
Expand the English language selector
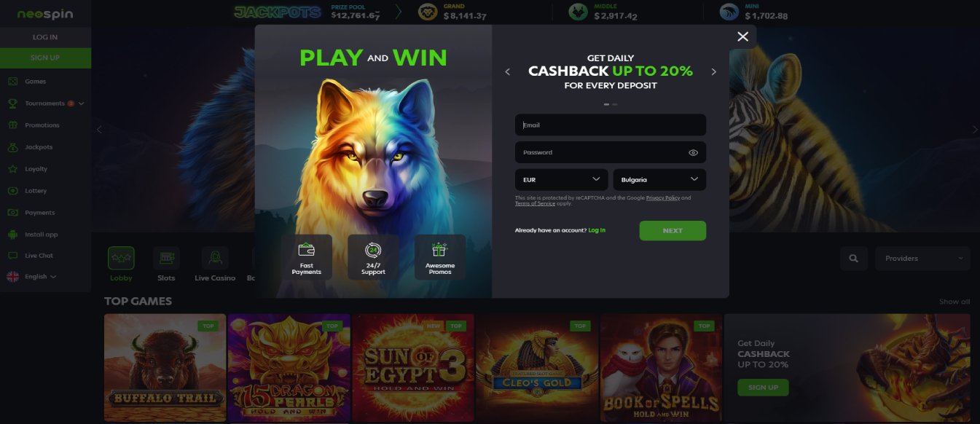point(31,277)
